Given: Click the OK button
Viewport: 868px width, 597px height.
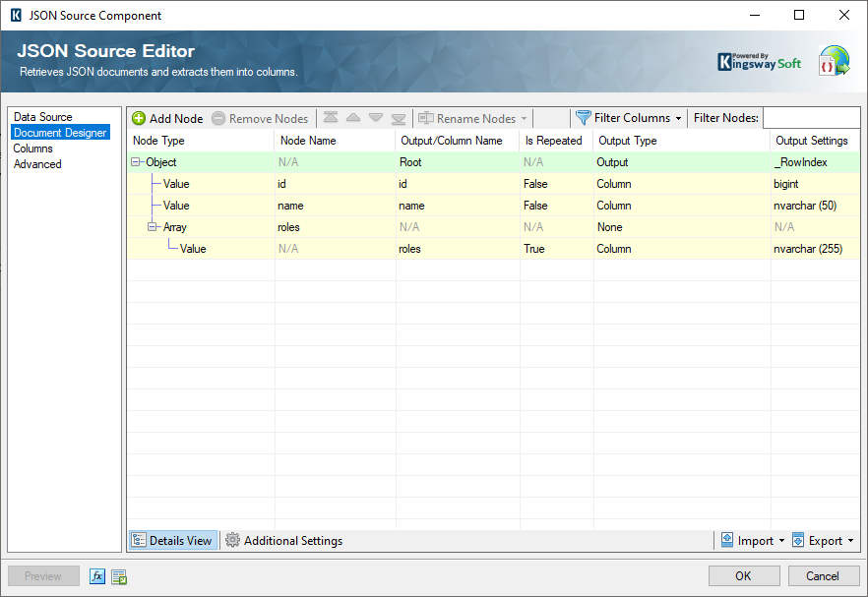Looking at the screenshot, I should (744, 575).
